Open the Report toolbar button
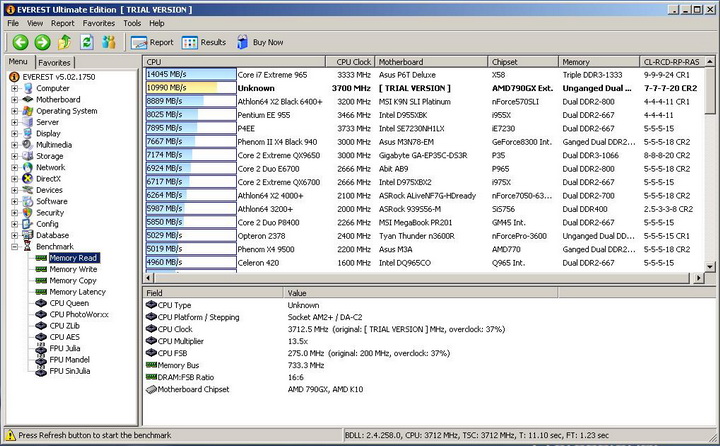This screenshot has width=720, height=446. (x=152, y=42)
